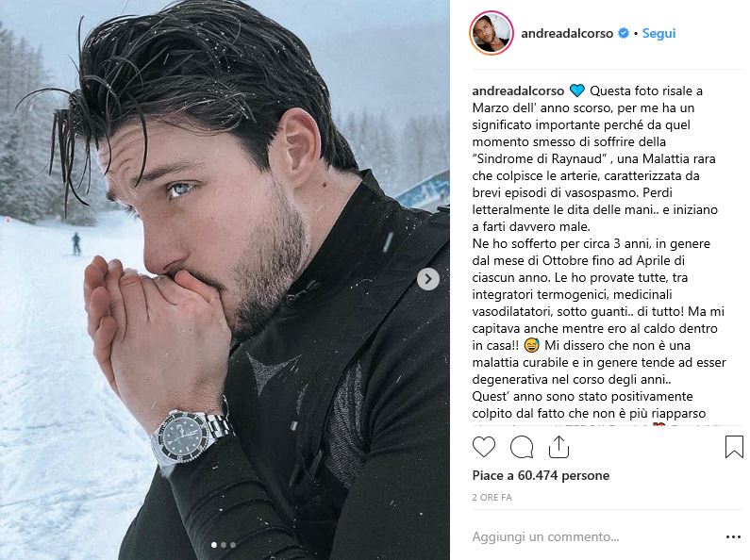Go to next photo with arrow

point(428,279)
